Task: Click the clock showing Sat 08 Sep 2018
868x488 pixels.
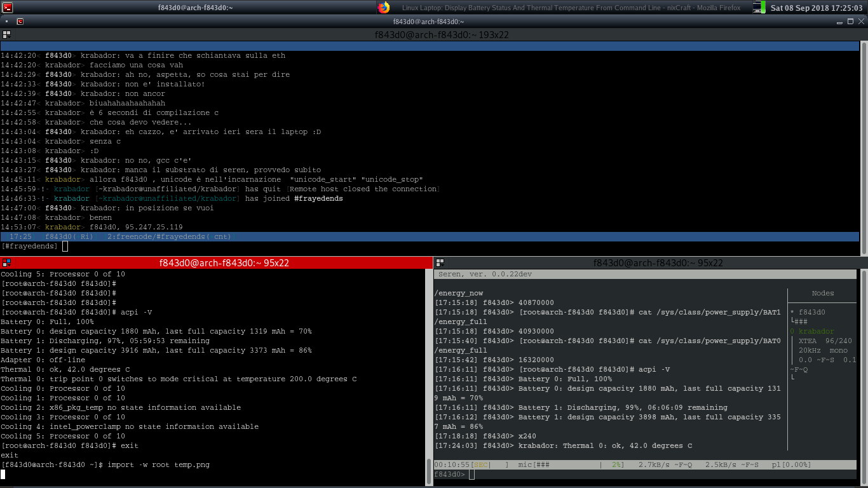Action: pos(817,8)
